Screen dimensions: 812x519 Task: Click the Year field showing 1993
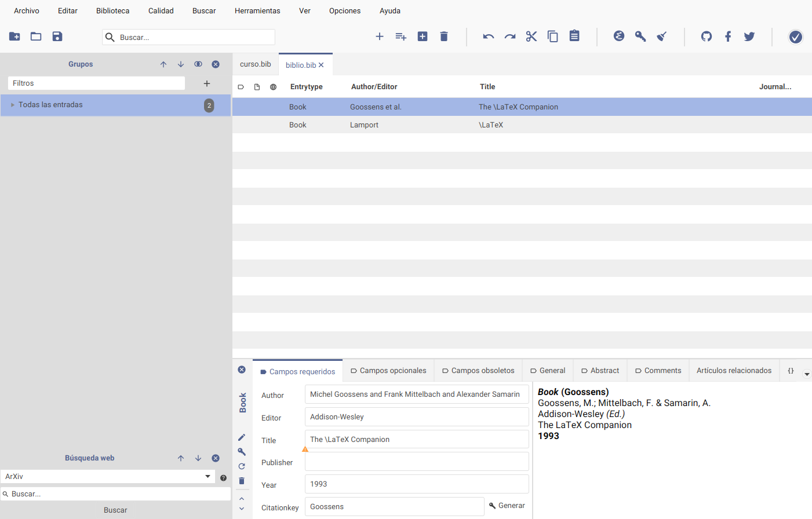click(417, 484)
